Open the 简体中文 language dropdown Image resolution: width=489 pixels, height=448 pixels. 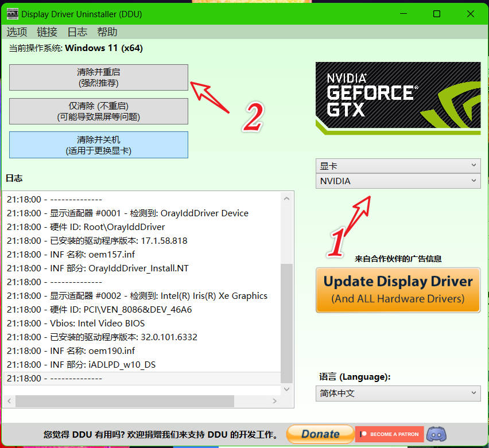coord(398,394)
